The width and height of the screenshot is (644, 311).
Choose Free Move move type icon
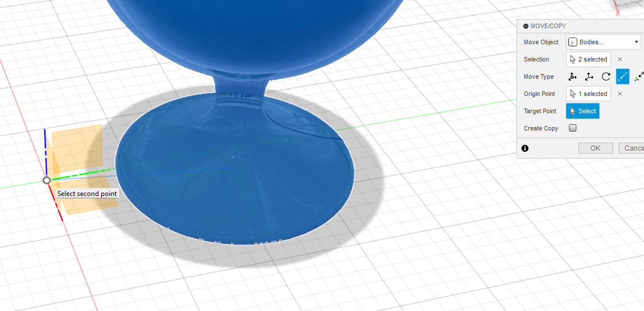(x=572, y=76)
